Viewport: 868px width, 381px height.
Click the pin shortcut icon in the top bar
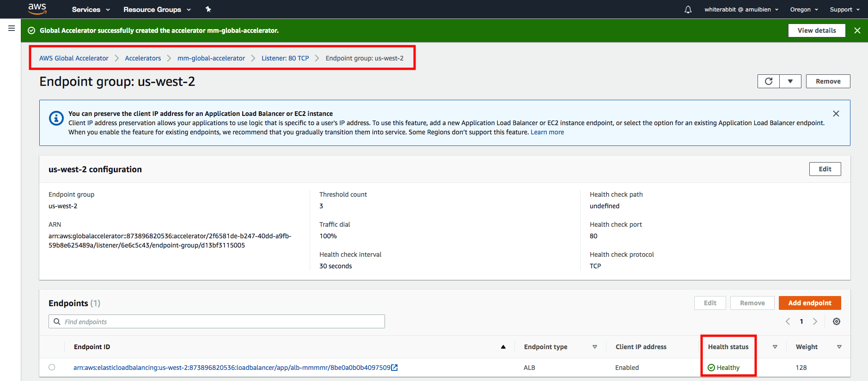pyautogui.click(x=208, y=9)
